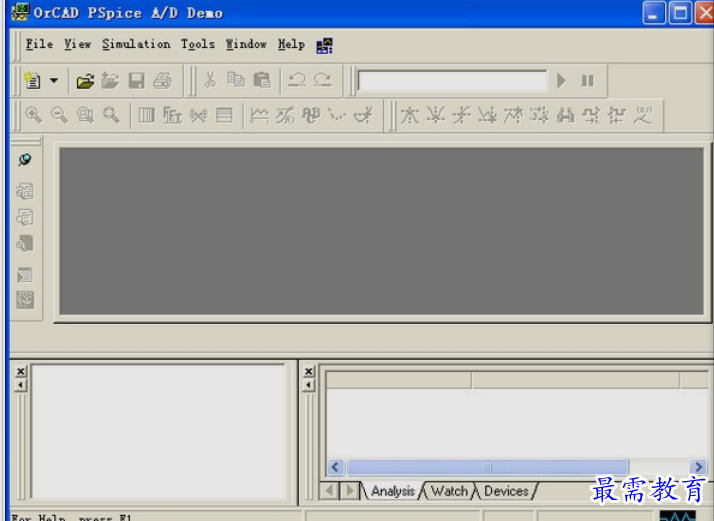This screenshot has width=714, height=521.
Task: Click the Paste clipboard icon
Action: tap(262, 80)
